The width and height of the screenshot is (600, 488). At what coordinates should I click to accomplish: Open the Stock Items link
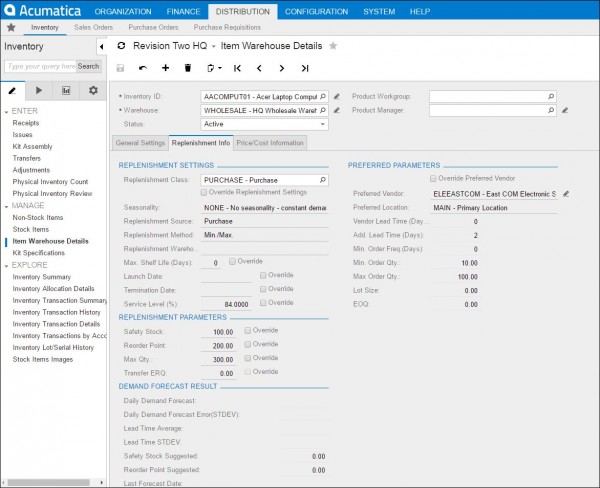(29, 228)
